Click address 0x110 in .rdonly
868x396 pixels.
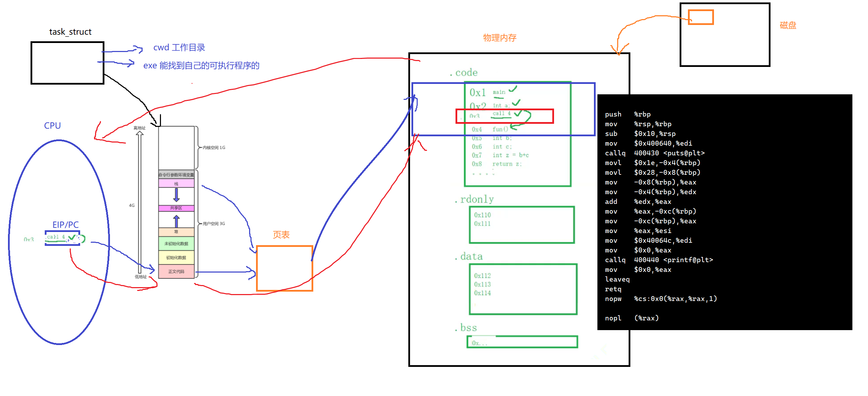(x=482, y=215)
